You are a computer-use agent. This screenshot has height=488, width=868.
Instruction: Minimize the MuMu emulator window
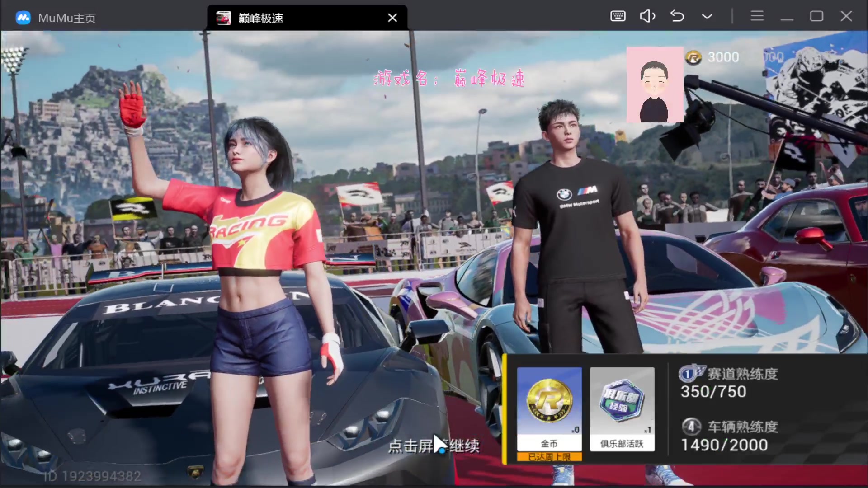[x=787, y=19]
